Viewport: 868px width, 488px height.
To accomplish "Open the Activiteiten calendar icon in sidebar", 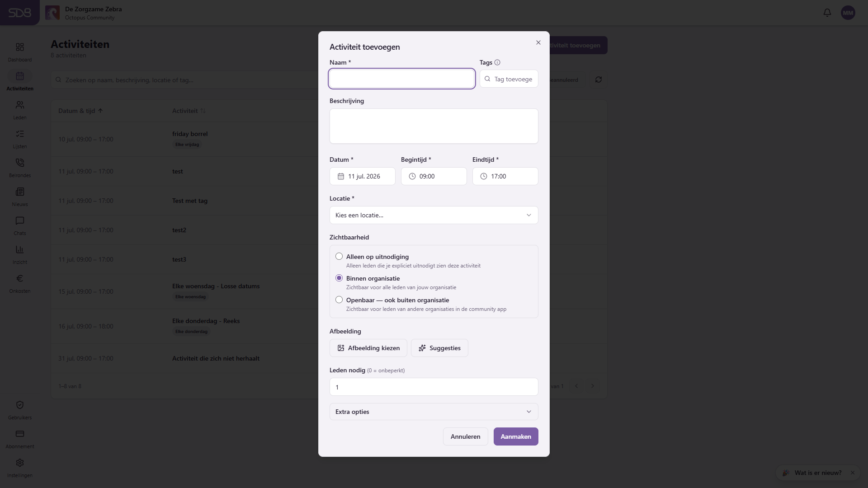I will click(x=20, y=76).
